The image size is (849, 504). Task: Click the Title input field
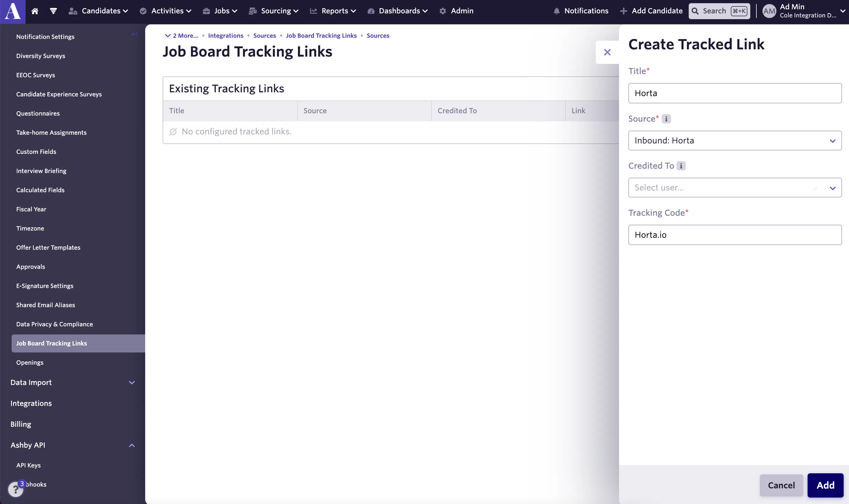(735, 93)
